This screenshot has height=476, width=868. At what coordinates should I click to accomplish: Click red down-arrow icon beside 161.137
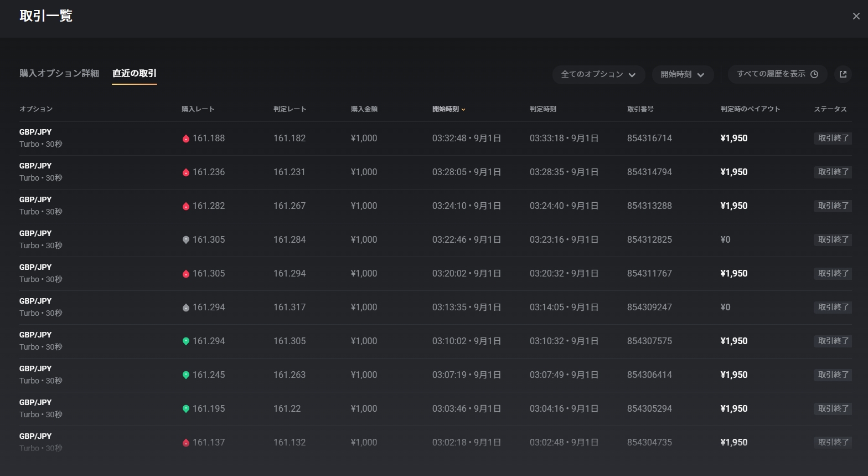point(186,443)
